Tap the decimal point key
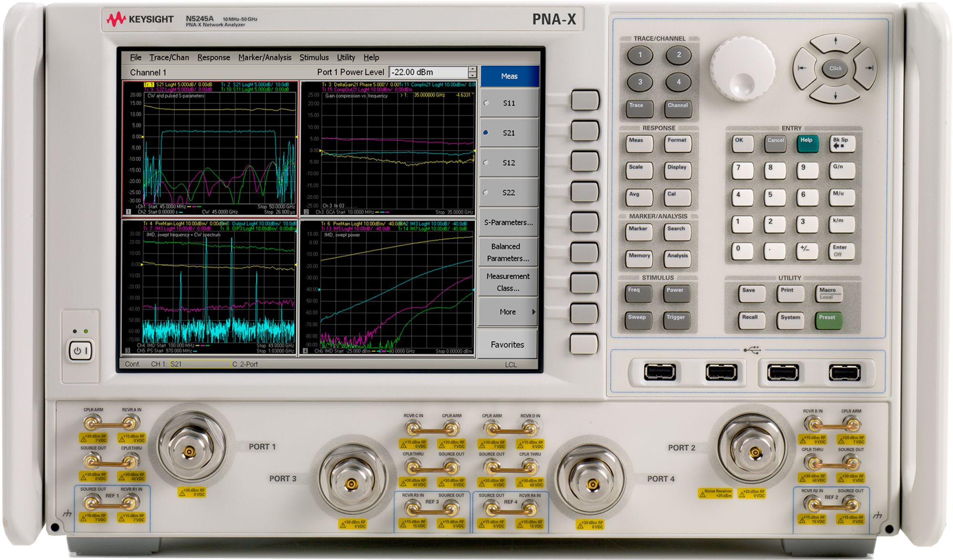Image resolution: width=953 pixels, height=560 pixels. (x=774, y=250)
